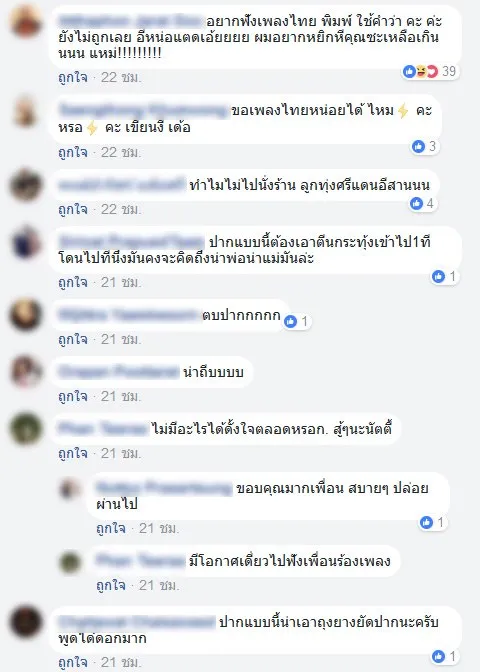Like the comment about ลูกทุ่งศรีแดนอีสาน
Viewport: 480px width, 672px height.
point(73,210)
